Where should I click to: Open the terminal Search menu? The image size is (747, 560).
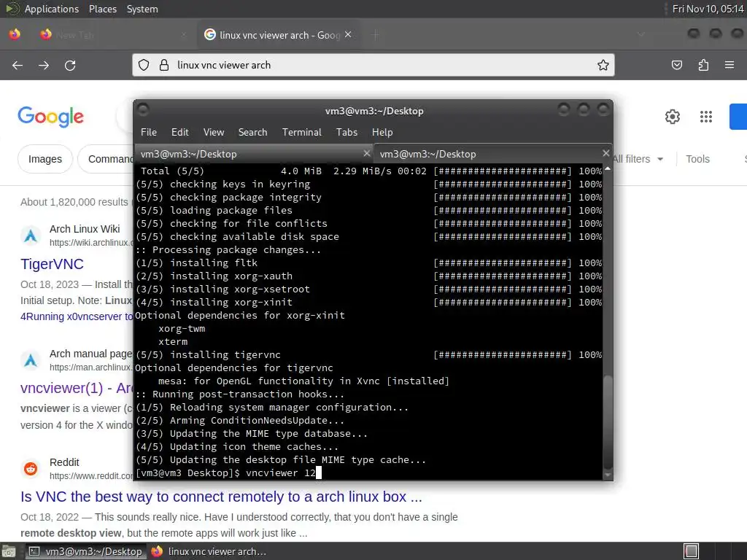(x=252, y=133)
